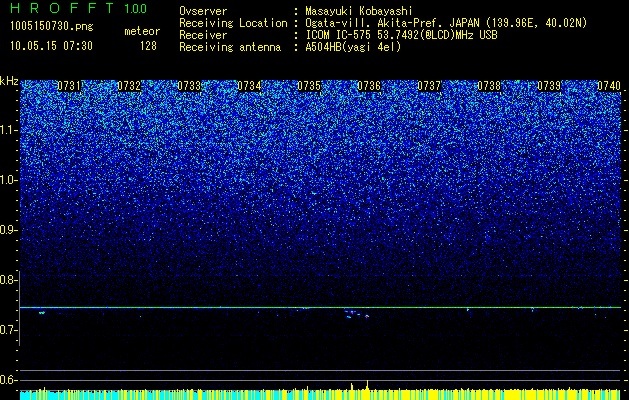Click the 0732 time marker
The image size is (629, 400).
[129, 86]
